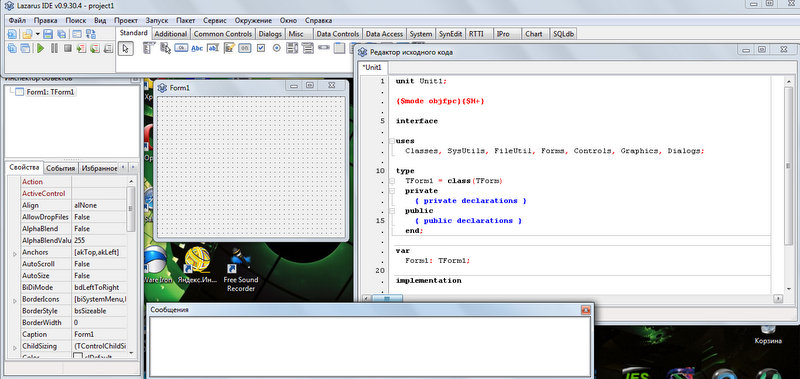Image resolution: width=800 pixels, height=379 pixels.
Task: Pick the TCheckBox component from palette
Action: click(261, 48)
